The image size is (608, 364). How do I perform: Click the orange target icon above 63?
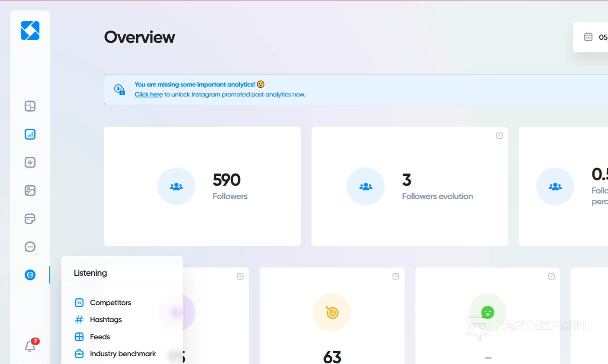point(332,312)
